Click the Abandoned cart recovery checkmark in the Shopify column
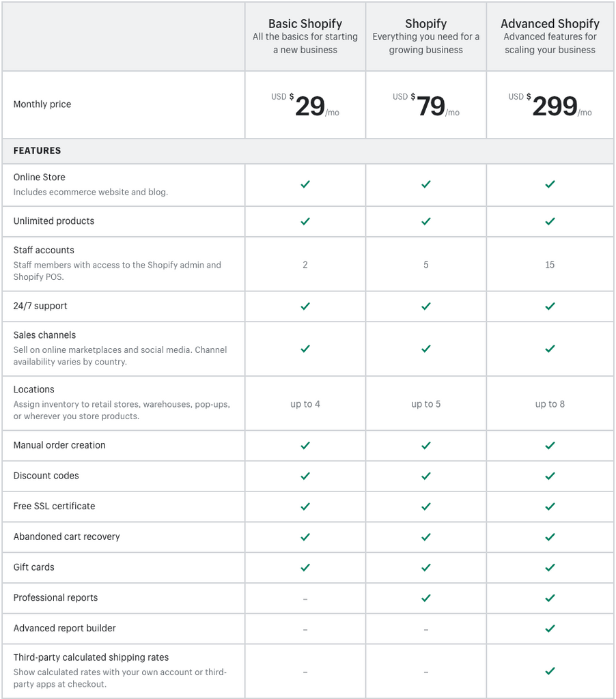Screen dimensions: 616x699 tap(426, 537)
